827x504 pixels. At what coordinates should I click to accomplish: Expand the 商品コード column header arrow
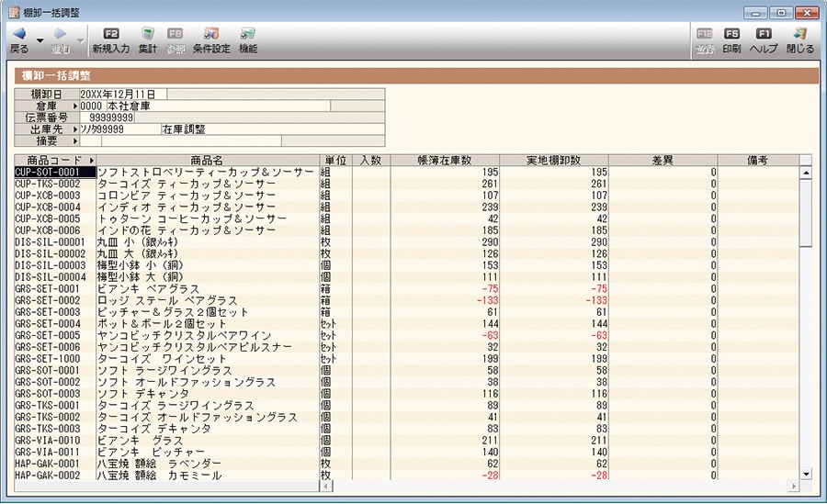click(91, 161)
